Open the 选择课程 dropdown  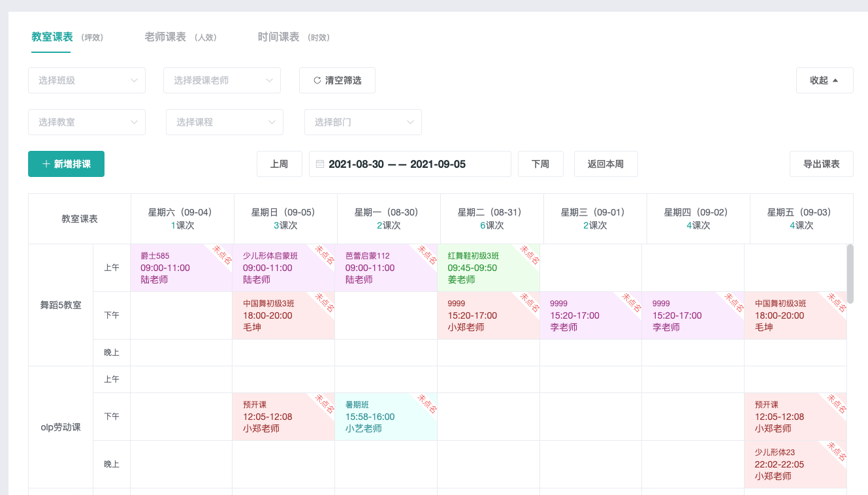[x=225, y=122]
